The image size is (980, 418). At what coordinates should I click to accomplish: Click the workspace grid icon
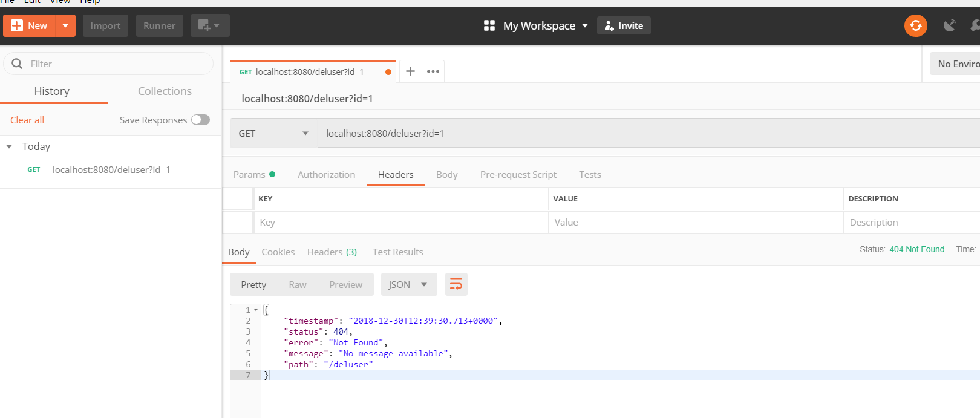point(489,25)
